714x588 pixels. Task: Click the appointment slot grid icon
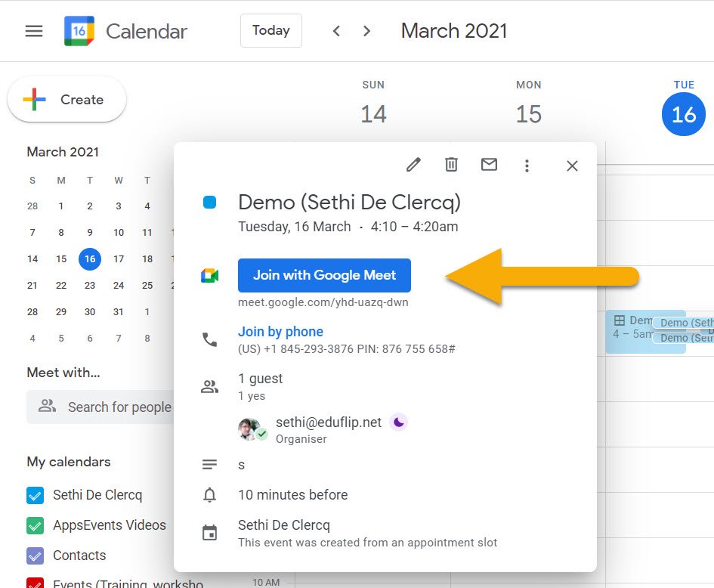coord(620,320)
